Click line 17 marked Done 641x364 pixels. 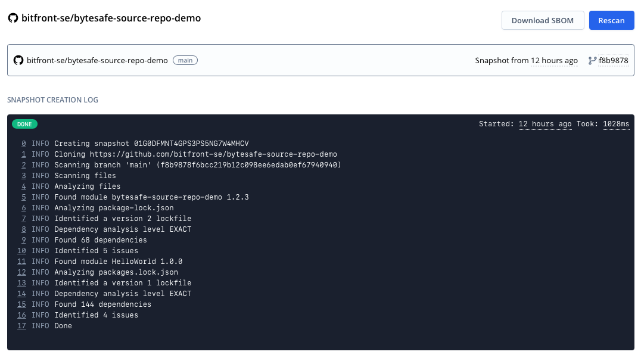coord(21,326)
